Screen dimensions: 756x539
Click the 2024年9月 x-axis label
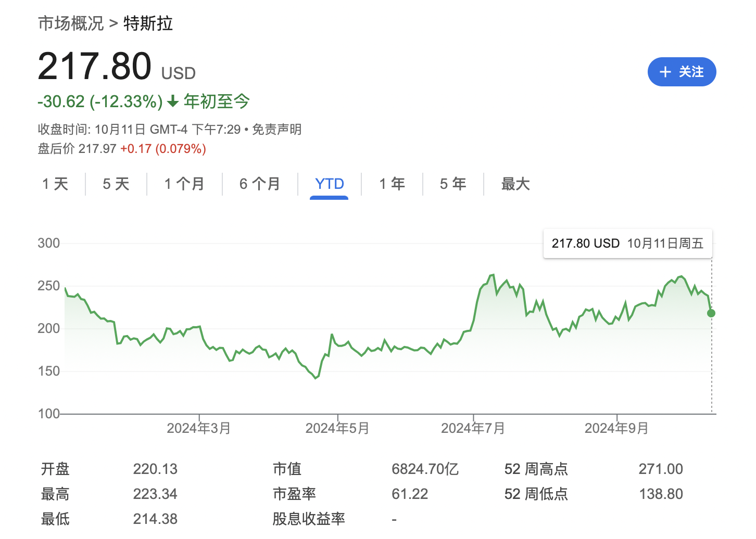(616, 428)
